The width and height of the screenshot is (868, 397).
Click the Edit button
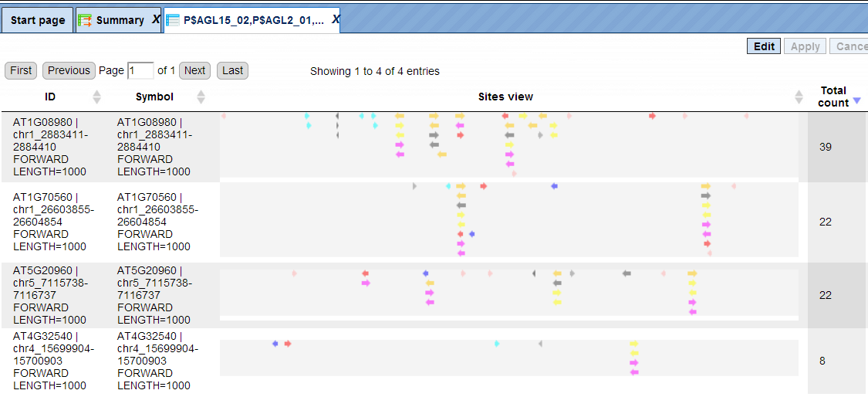[764, 46]
